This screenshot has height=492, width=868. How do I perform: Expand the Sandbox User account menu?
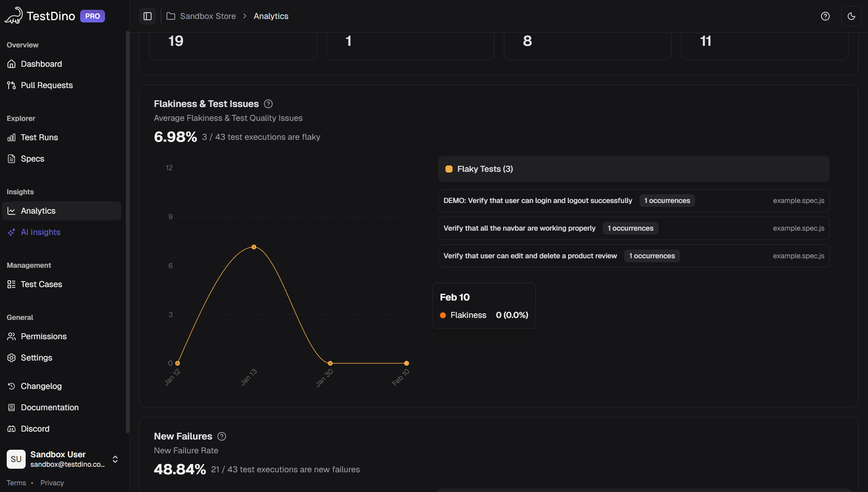(x=115, y=459)
